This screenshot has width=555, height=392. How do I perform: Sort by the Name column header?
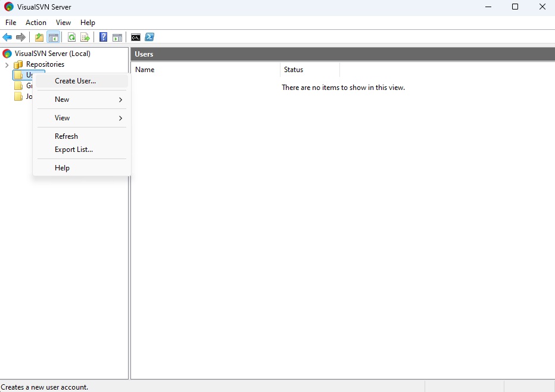click(205, 70)
